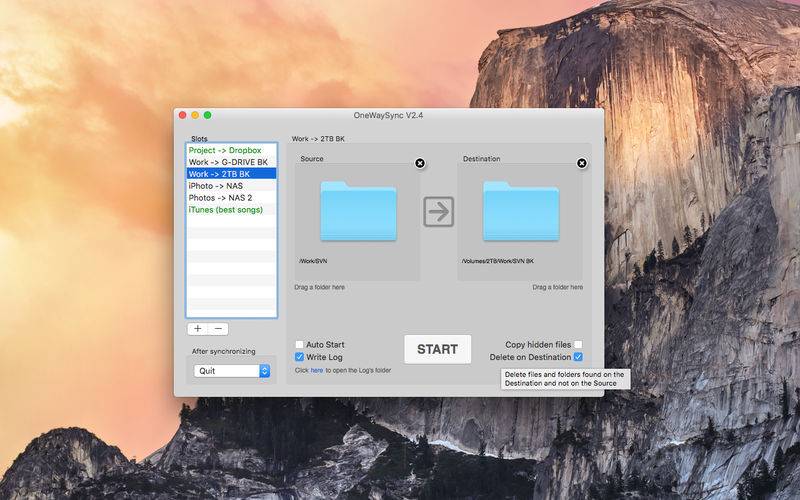Click the destination path '/Volumes/2TB/Work/SVN BK'
800x500 pixels.
click(x=498, y=261)
